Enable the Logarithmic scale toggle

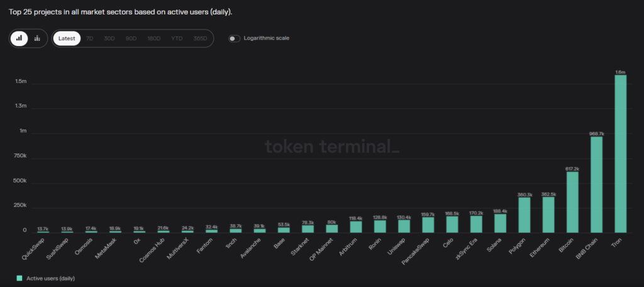[234, 38]
